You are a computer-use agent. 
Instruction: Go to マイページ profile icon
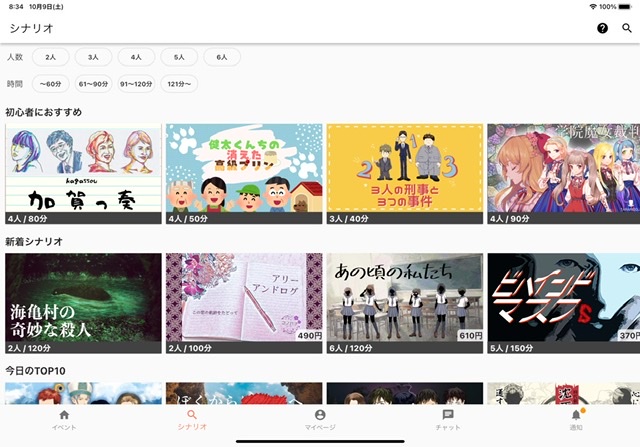(320, 420)
